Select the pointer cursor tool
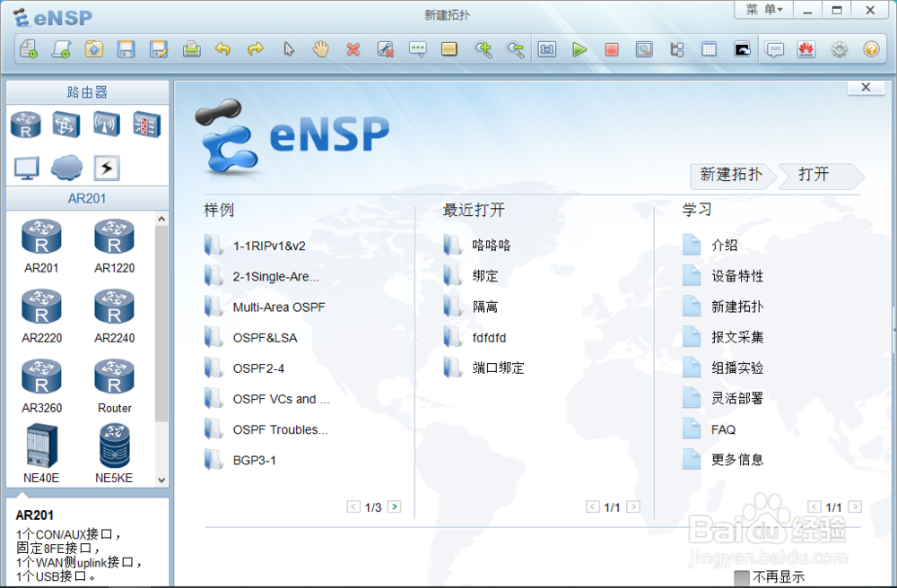The width and height of the screenshot is (897, 588). [288, 49]
